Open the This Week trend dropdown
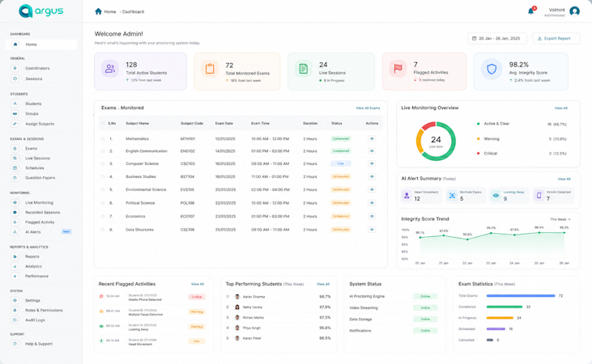The width and height of the screenshot is (592, 364). (560, 219)
